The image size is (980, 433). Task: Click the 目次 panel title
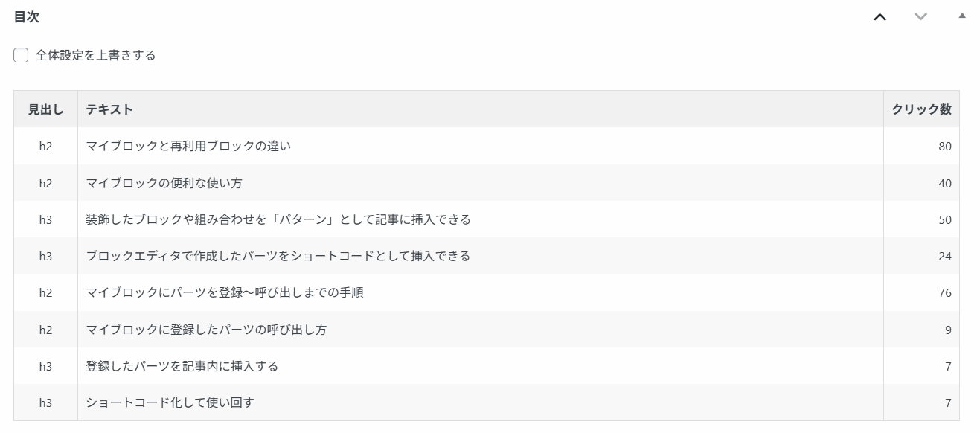coord(26,17)
